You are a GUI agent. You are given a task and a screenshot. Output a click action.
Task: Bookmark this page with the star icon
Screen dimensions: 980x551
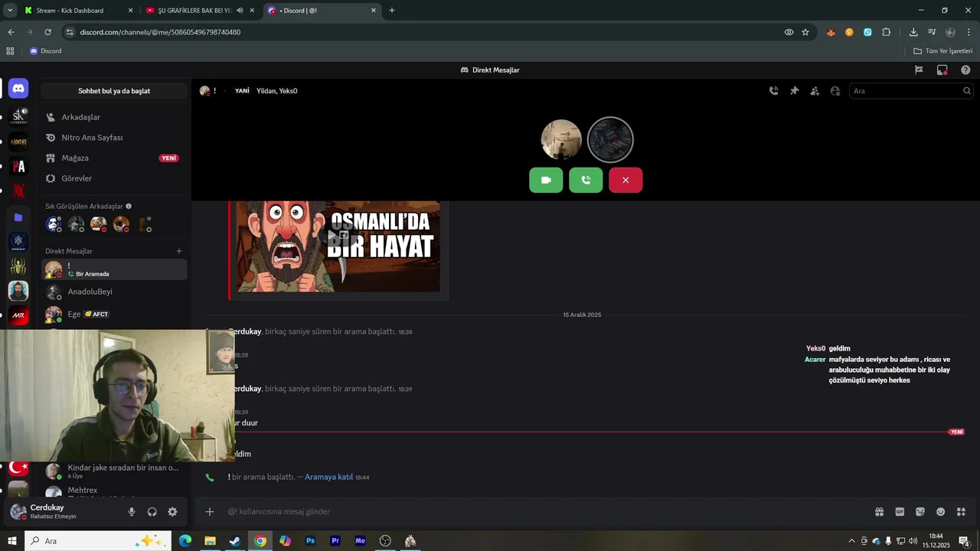(805, 32)
